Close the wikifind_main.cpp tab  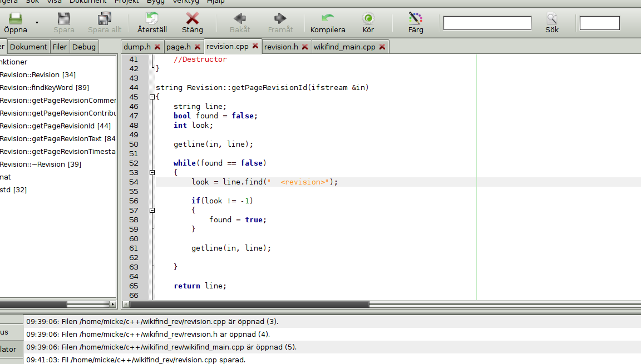tap(382, 47)
